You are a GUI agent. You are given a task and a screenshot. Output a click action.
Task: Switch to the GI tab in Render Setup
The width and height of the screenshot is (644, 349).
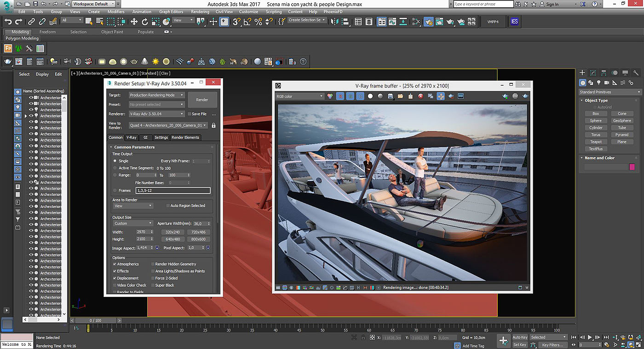pos(145,137)
